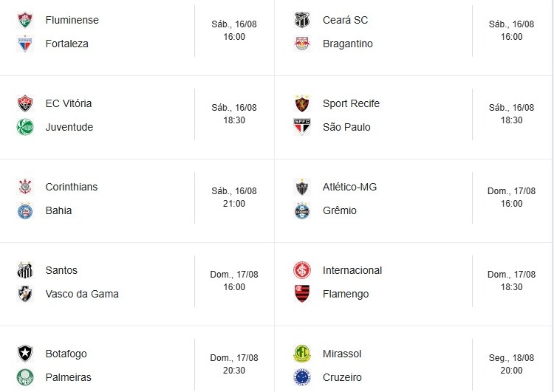
Task: Click the green Juventude emblem
Action: [x=25, y=127]
